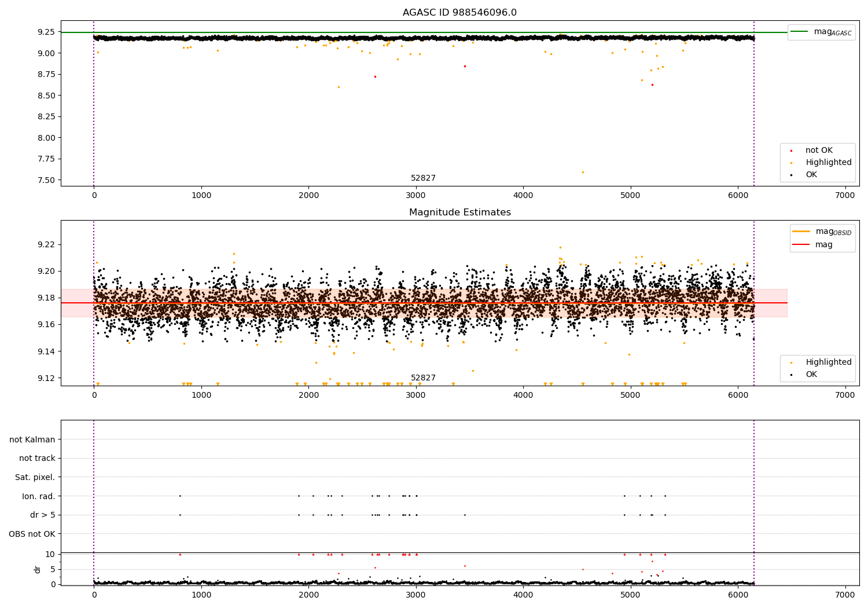
Task: Click the 'dr > 5' row label
Action: pos(43,515)
